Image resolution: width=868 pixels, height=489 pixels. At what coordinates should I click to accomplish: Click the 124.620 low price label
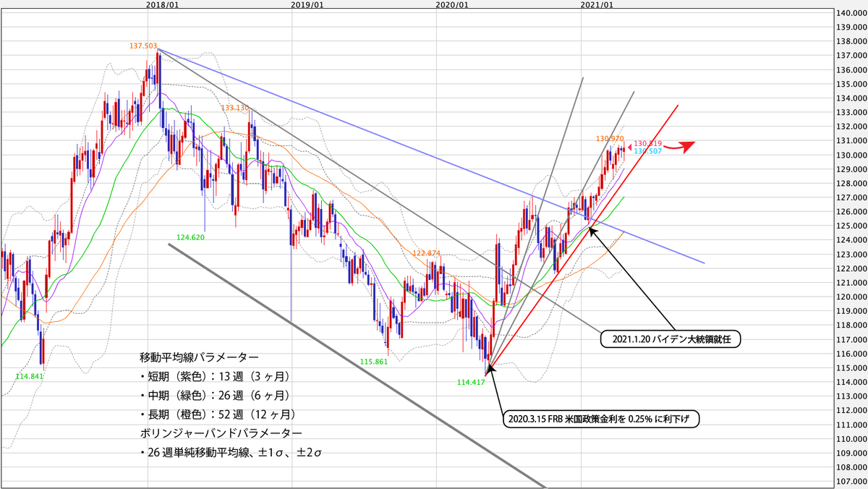pyautogui.click(x=191, y=237)
